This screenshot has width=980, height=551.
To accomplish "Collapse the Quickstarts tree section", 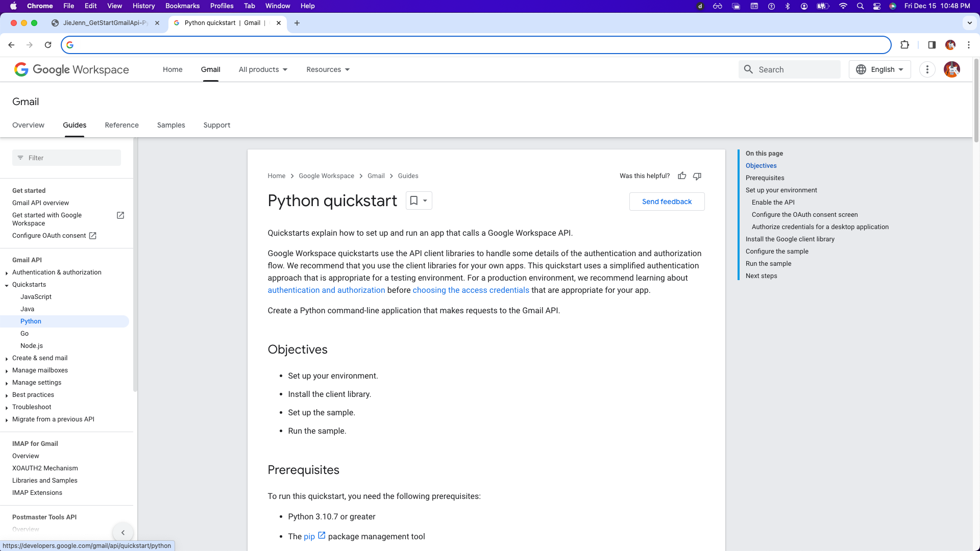I will [x=7, y=285].
